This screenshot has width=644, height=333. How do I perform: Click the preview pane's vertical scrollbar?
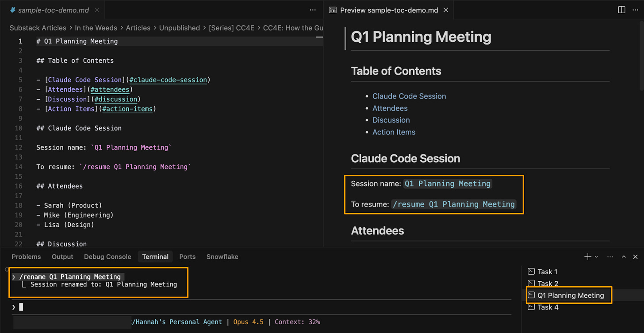641,53
